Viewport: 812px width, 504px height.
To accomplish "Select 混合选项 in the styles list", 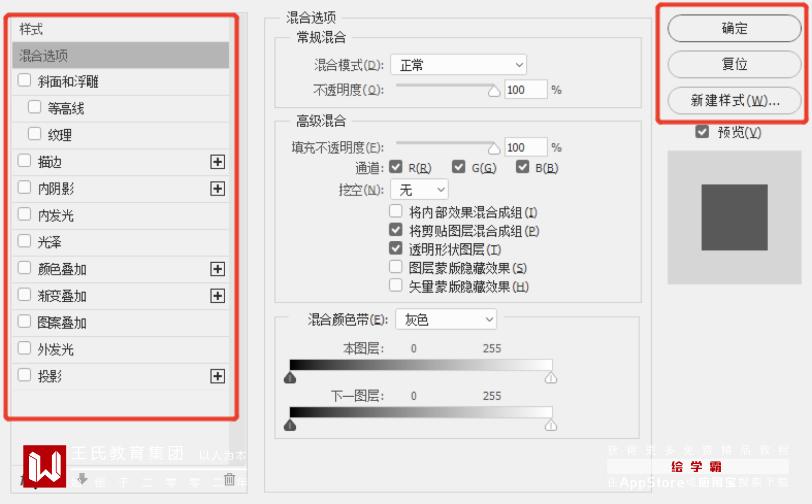I will (120, 56).
